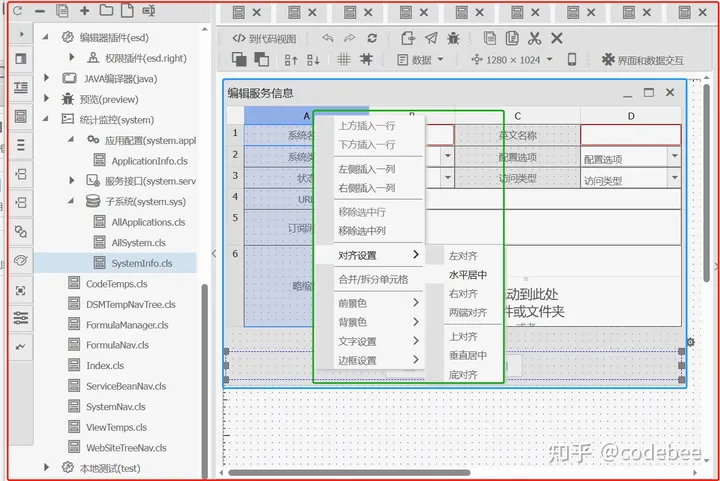
Task: Click the mobile device preview icon
Action: coord(572,60)
